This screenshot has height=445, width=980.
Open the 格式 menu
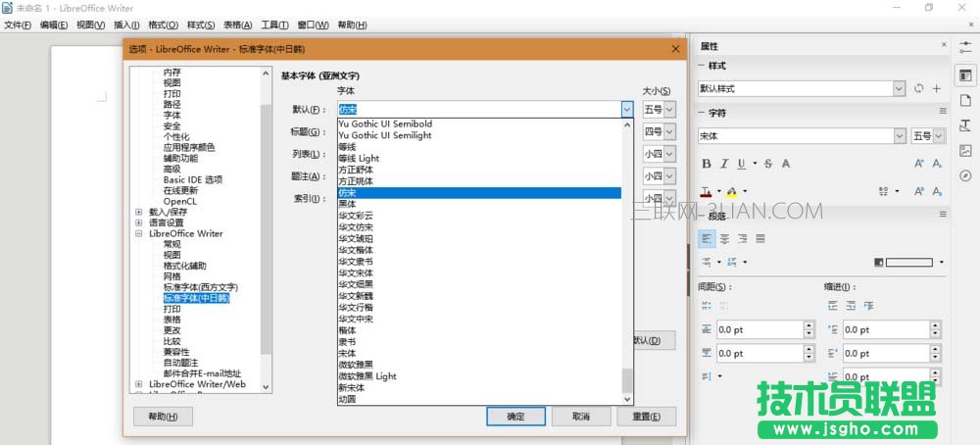point(163,25)
